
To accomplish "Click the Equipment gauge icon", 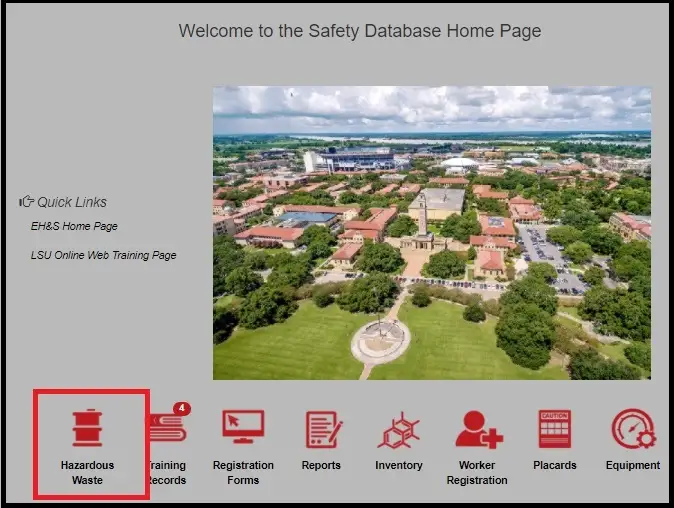I will click(632, 429).
